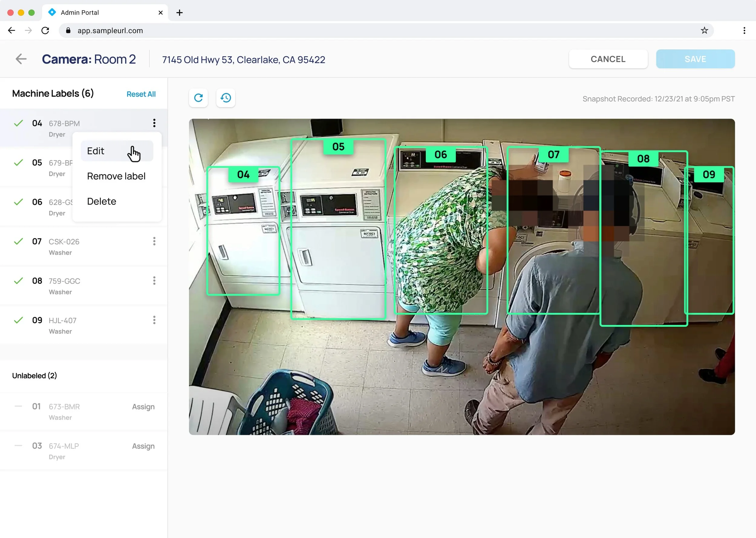The width and height of the screenshot is (756, 538).
Task: Open options menu for machine 08 759-GGC
Action: [154, 280]
